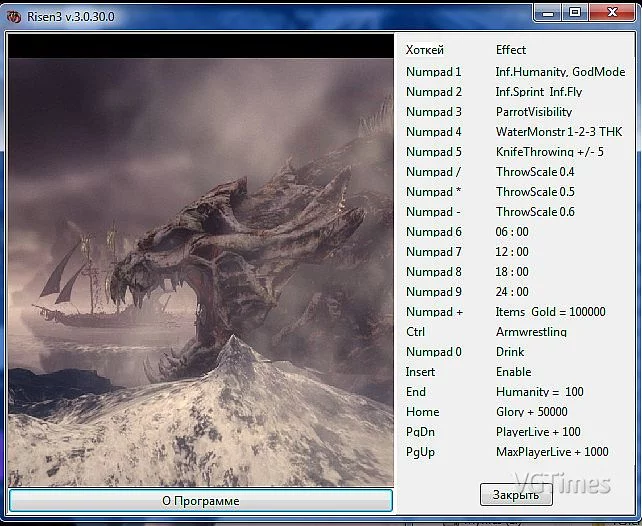Click the 06 : 00 time effect
642x526 pixels.
click(x=512, y=232)
